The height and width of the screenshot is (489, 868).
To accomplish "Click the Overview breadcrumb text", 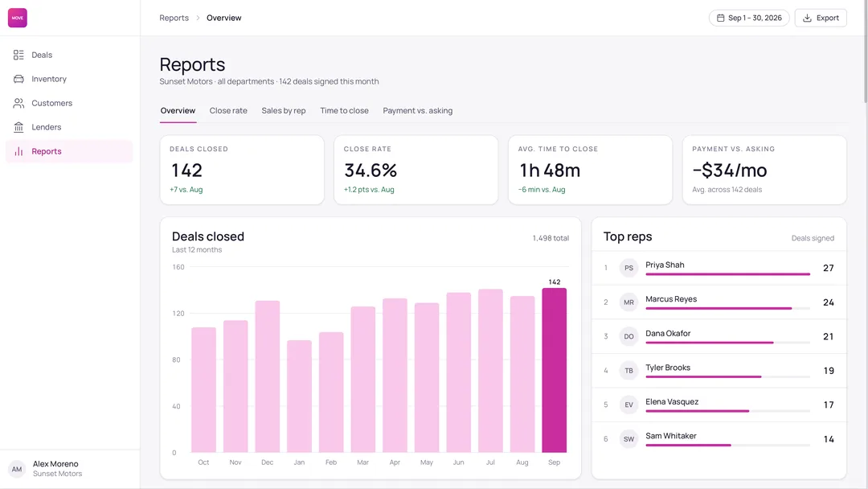I will point(223,18).
